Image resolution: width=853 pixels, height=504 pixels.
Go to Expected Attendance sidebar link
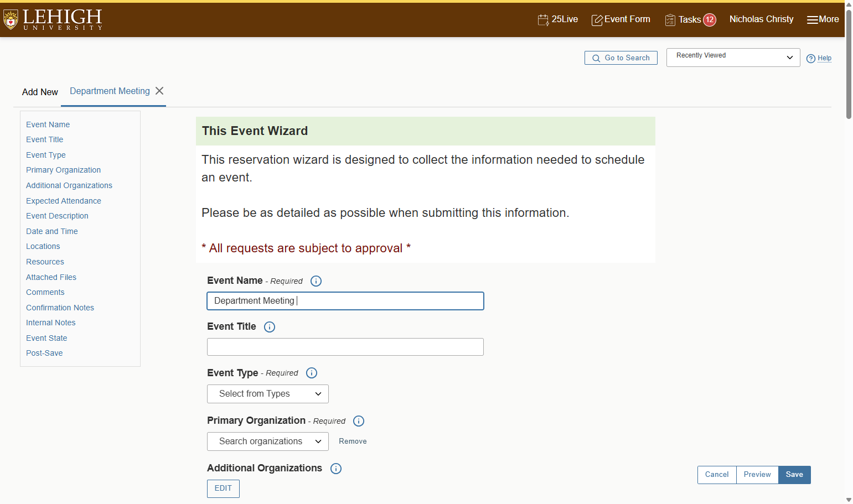click(64, 201)
